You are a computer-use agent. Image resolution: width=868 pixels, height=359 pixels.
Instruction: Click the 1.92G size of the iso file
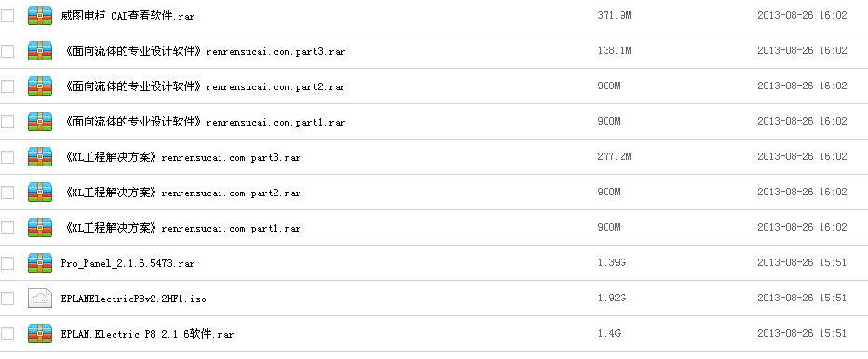[x=612, y=299]
